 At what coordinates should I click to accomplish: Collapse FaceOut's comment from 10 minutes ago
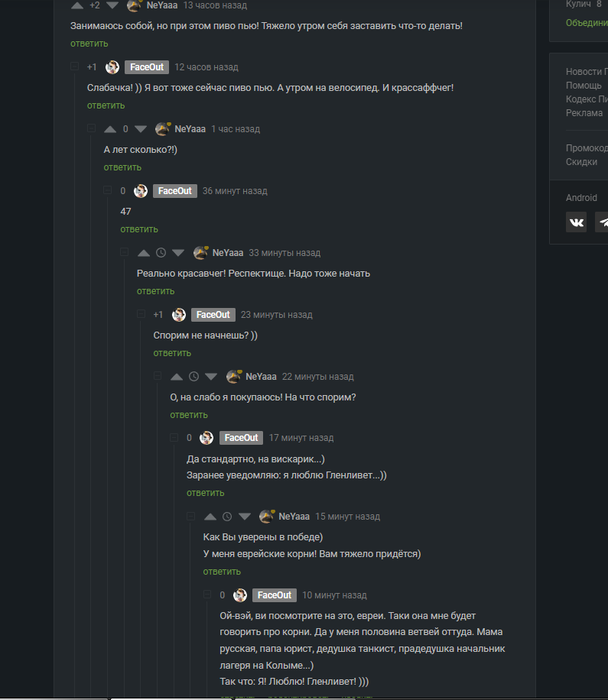(x=207, y=595)
